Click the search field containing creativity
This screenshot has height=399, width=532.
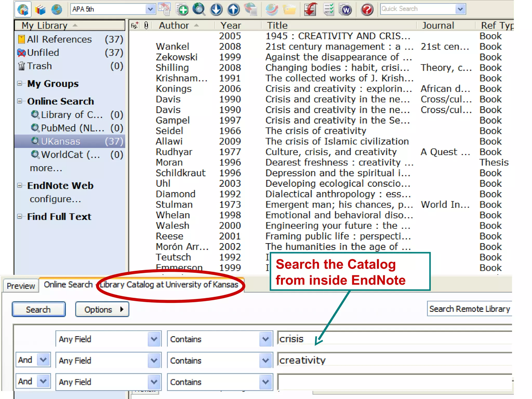[x=395, y=360]
